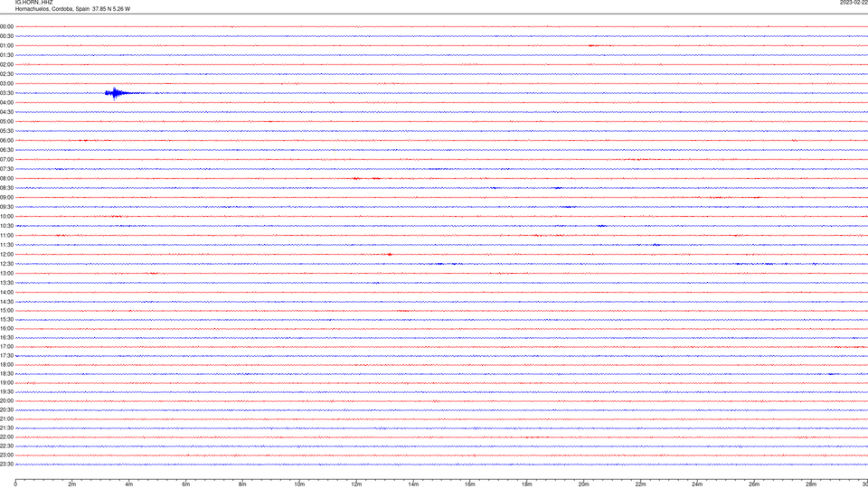Pick the 02:00 time label

pos(6,65)
